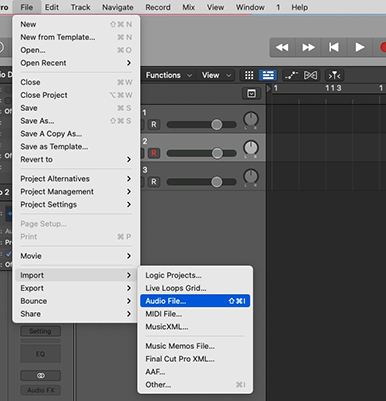
Task: Adjust the volume slider of track 3
Action: tap(201, 182)
